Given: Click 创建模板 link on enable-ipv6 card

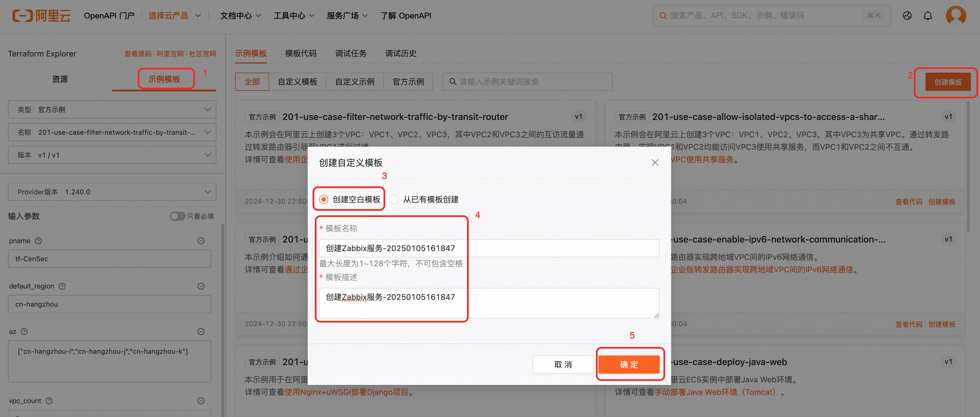Looking at the screenshot, I should [942, 324].
